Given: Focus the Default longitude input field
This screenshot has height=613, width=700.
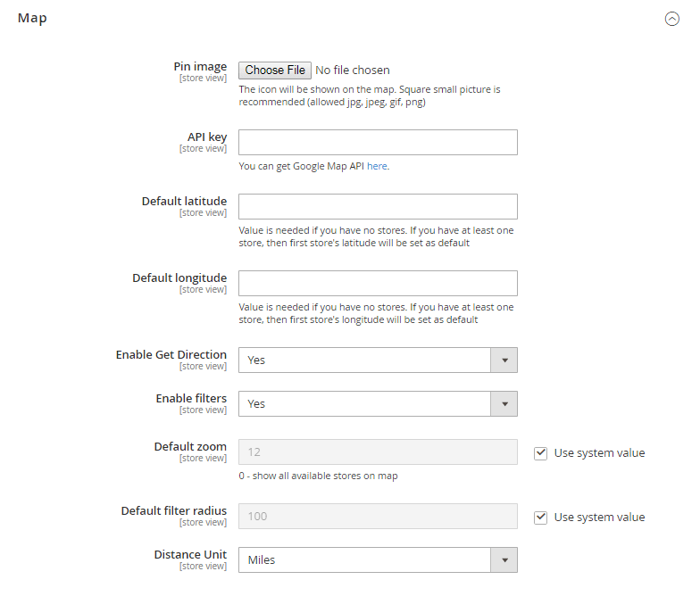Looking at the screenshot, I should [378, 284].
